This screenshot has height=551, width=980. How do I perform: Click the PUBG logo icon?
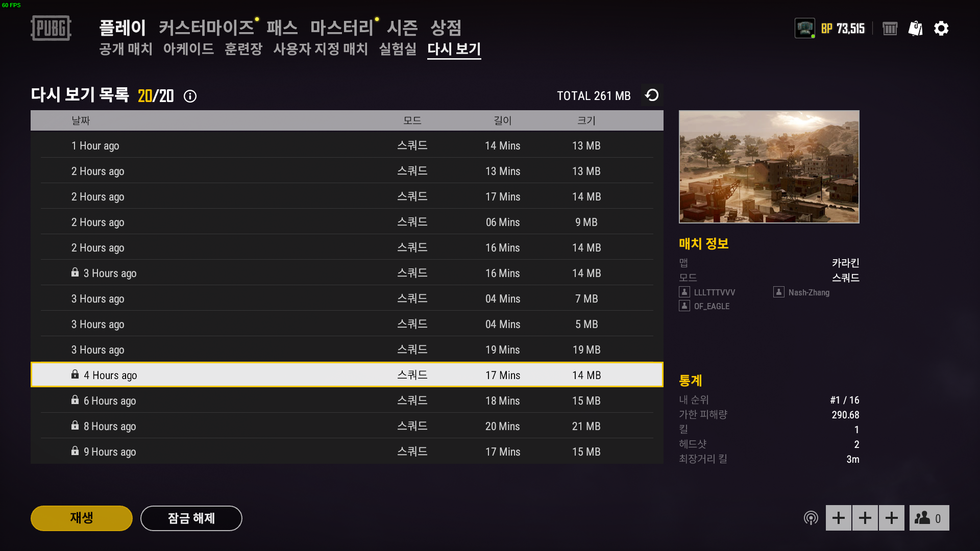click(51, 28)
